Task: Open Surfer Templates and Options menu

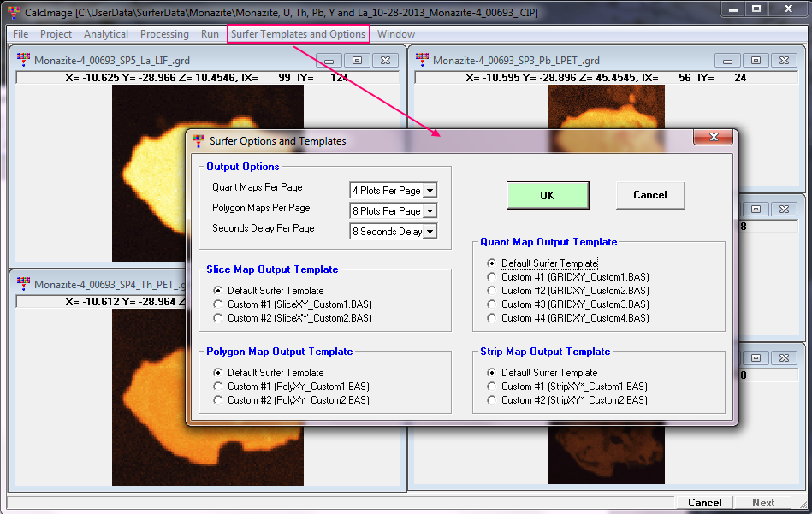Action: click(x=298, y=34)
